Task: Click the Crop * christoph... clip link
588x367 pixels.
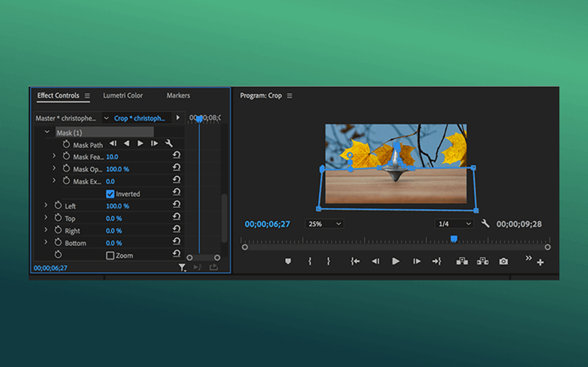Action: pos(139,118)
